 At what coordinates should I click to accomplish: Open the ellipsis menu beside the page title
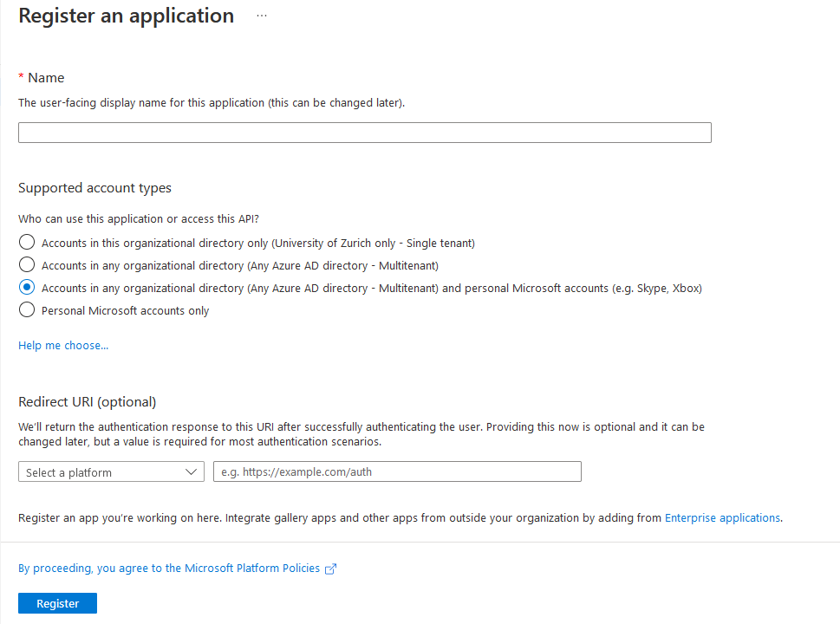(262, 16)
